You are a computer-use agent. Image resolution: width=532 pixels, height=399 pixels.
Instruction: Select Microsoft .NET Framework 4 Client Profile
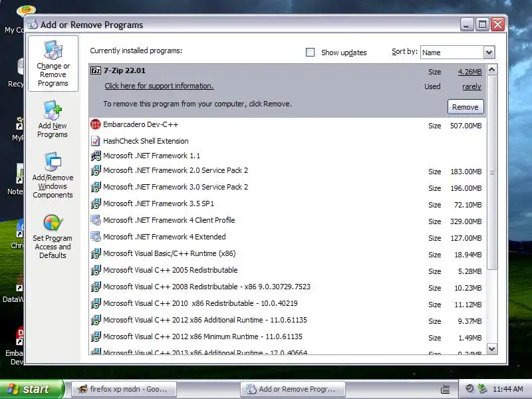(x=288, y=221)
